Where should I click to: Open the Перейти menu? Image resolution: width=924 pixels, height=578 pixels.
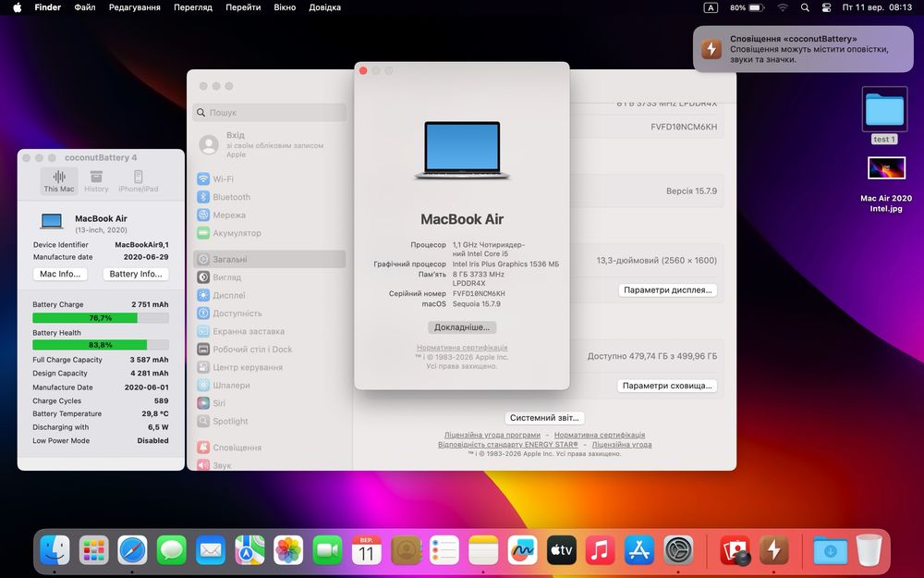[243, 7]
